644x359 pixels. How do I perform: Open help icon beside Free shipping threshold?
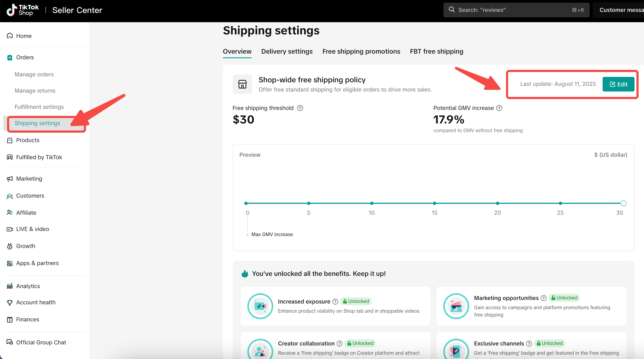coord(300,108)
